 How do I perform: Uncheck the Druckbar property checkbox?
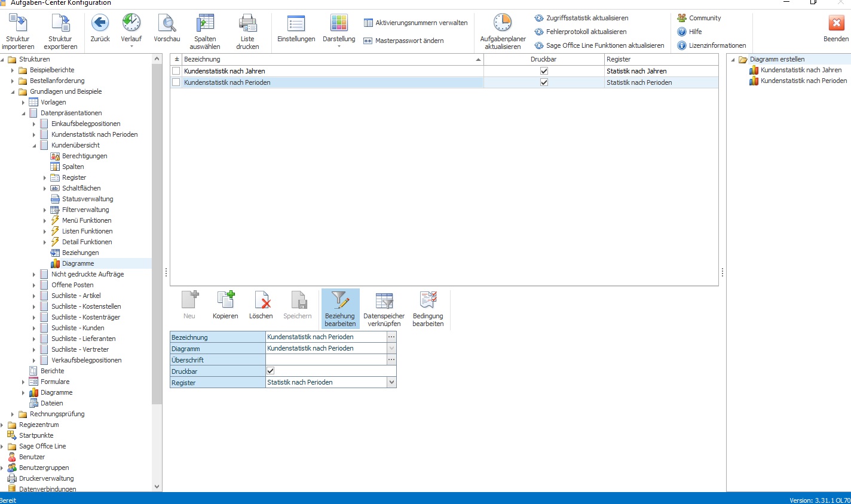pyautogui.click(x=270, y=371)
